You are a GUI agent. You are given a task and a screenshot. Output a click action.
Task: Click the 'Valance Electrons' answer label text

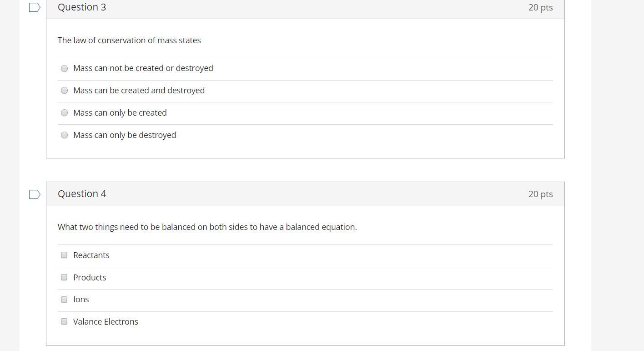tap(106, 322)
